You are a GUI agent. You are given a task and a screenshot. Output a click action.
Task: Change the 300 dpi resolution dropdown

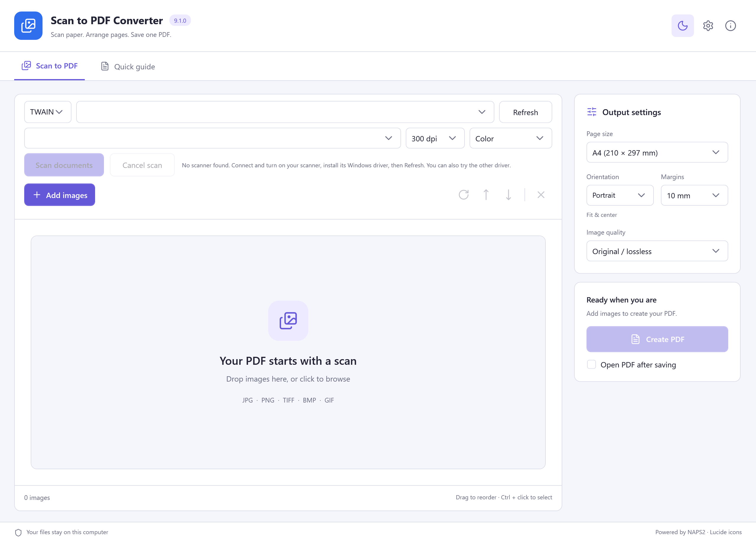tap(435, 138)
